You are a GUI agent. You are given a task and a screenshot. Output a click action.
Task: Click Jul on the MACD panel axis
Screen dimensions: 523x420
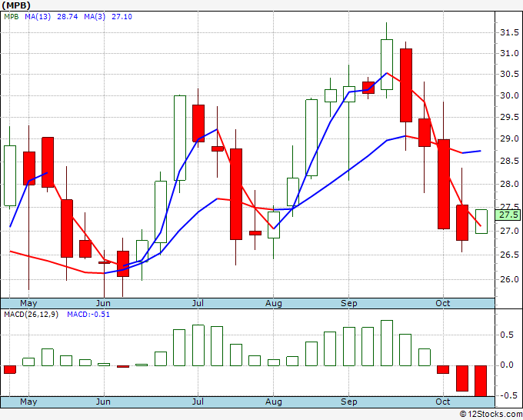[x=198, y=402]
